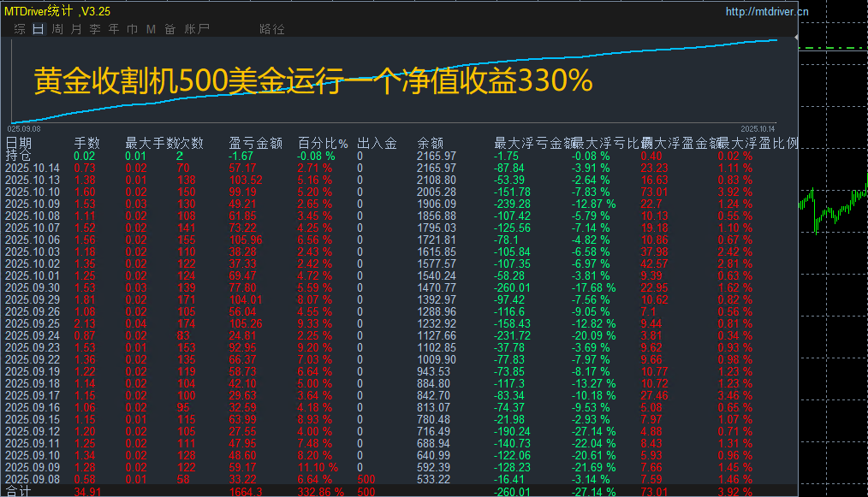Viewport: 868px width, 497px height.
Task: Click the chart end date 2025.10.14
Action: pyautogui.click(x=758, y=129)
